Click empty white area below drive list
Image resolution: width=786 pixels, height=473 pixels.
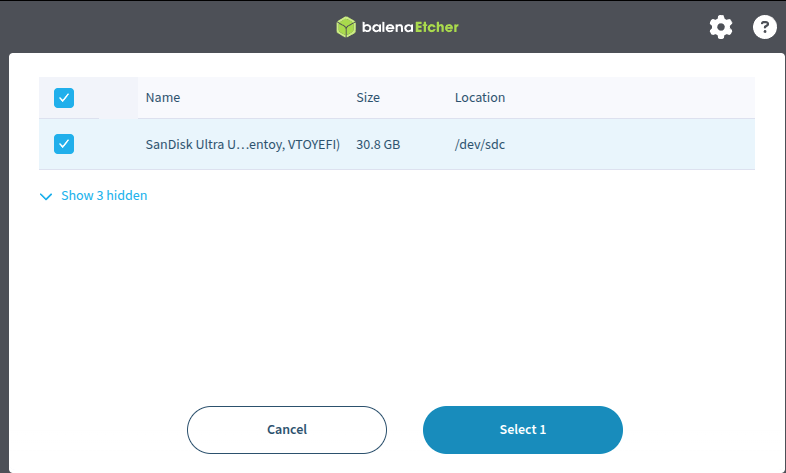point(400,300)
